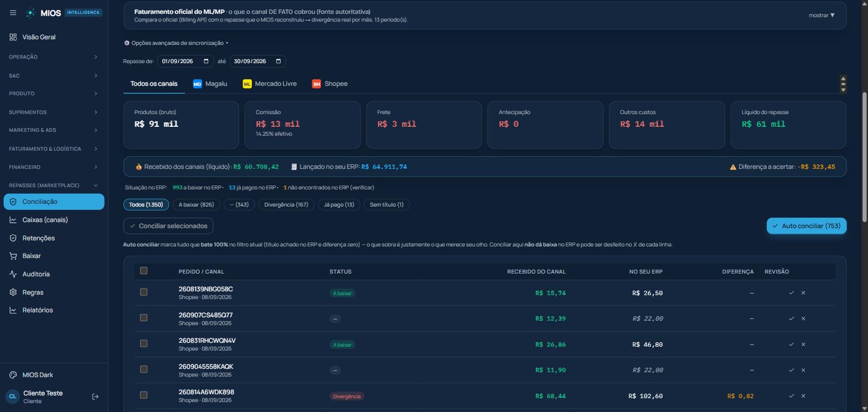Collapse the REPASSES (MARKETPLACE) section
Image resolution: width=868 pixels, height=412 pixels.
54,185
